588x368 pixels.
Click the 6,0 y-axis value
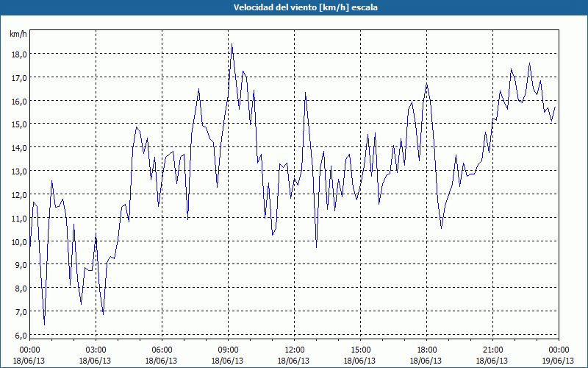(x=21, y=336)
